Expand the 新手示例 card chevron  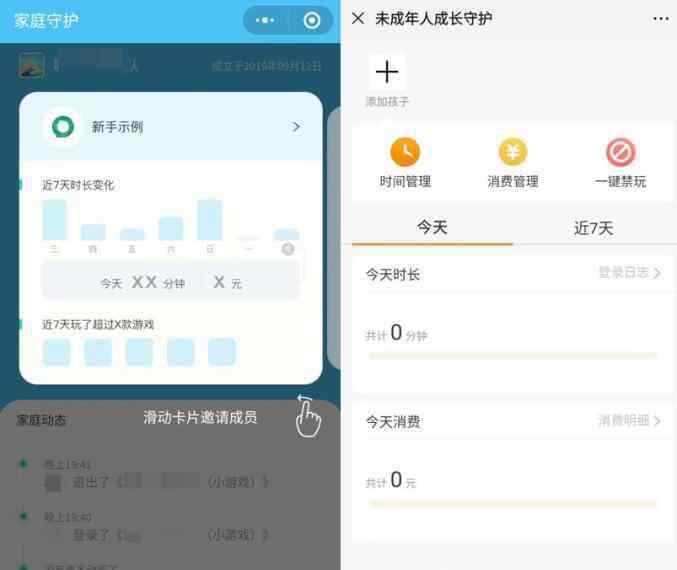coord(296,127)
